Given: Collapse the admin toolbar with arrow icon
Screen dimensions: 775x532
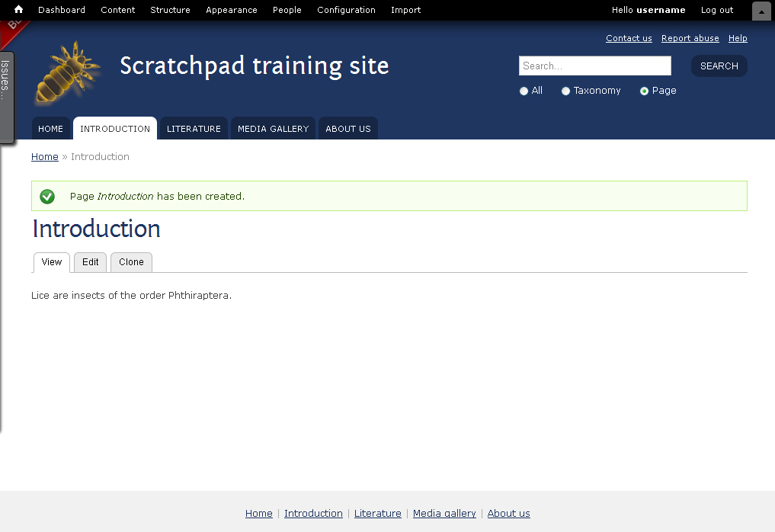Looking at the screenshot, I should 761,11.
